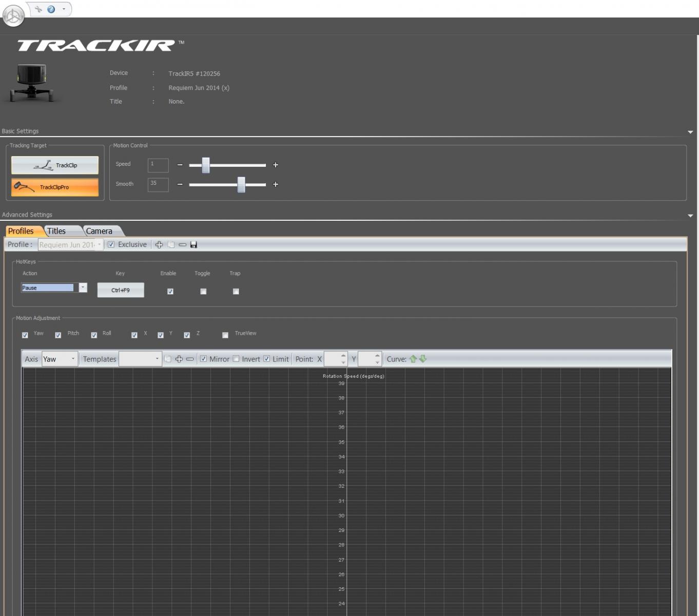This screenshot has width=699, height=616.
Task: Check the hotkey Toggle checkbox
Action: 203,292
